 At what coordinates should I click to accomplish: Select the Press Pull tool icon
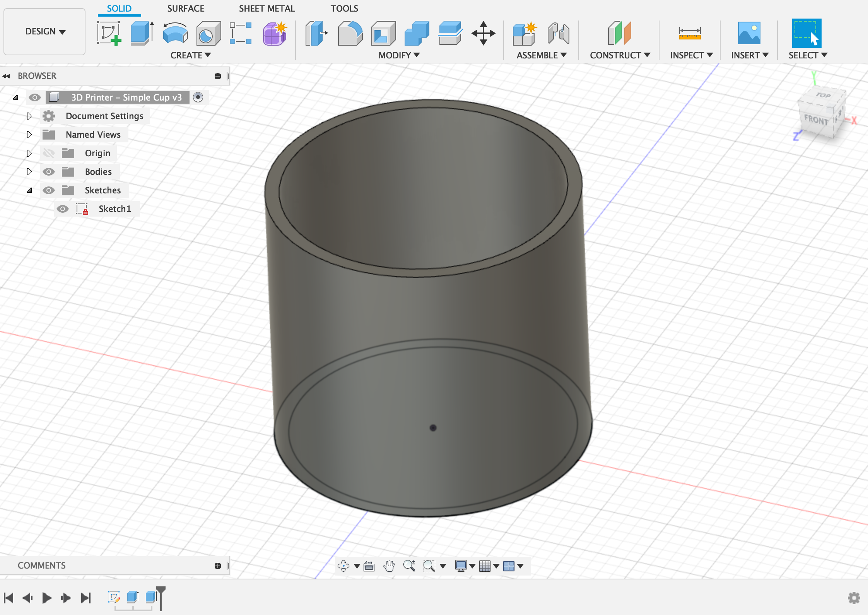316,33
